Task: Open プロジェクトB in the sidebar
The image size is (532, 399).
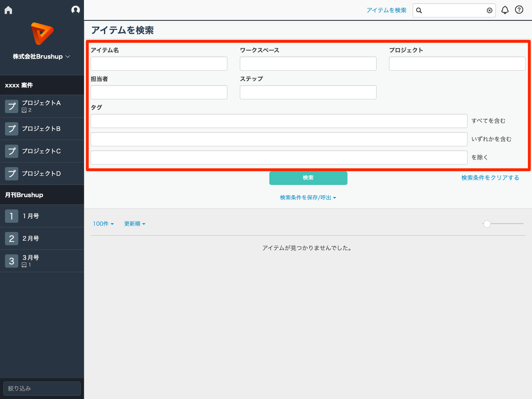Action: [x=42, y=129]
